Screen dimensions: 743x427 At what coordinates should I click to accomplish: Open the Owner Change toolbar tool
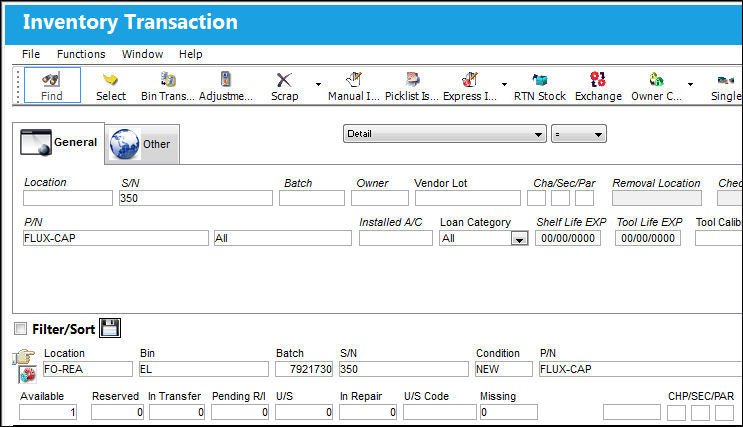(x=656, y=86)
